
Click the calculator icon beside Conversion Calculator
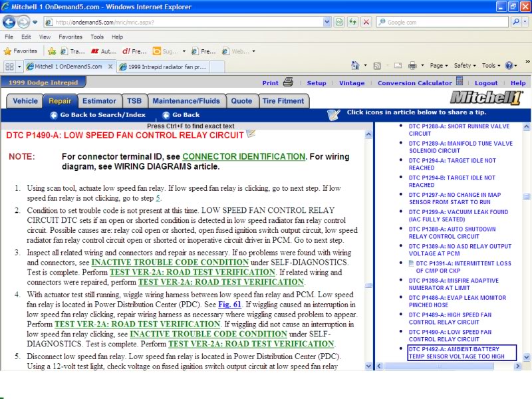[x=460, y=81]
